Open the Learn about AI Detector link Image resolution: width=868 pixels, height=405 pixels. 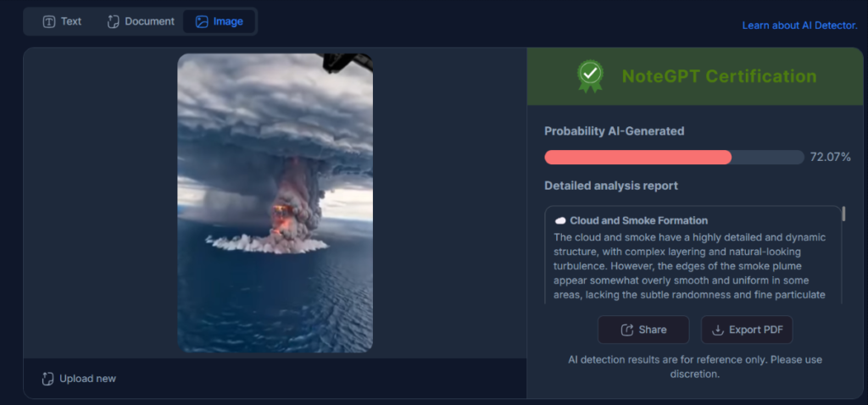[799, 25]
